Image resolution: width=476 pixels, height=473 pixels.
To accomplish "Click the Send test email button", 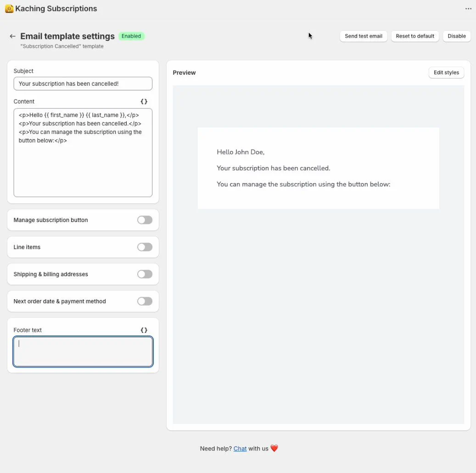I will (364, 36).
